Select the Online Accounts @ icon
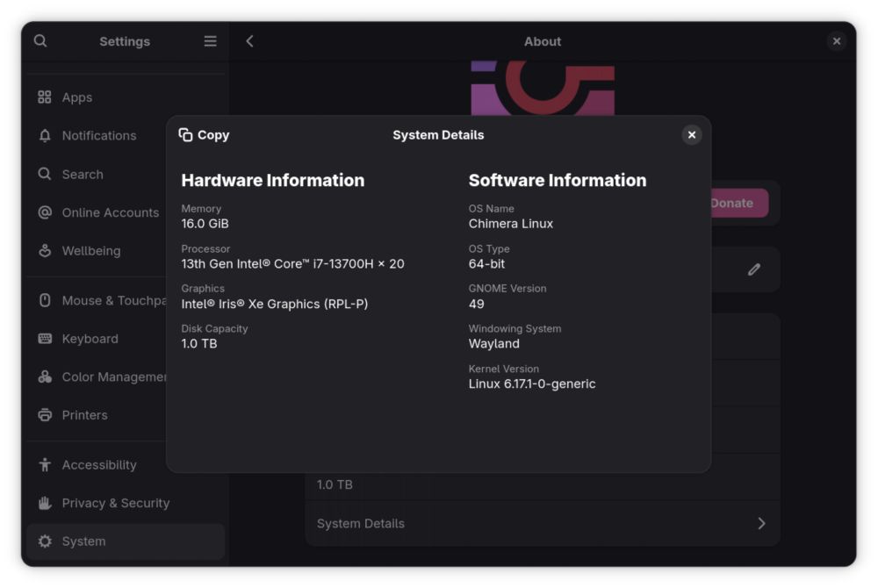 pyautogui.click(x=45, y=212)
